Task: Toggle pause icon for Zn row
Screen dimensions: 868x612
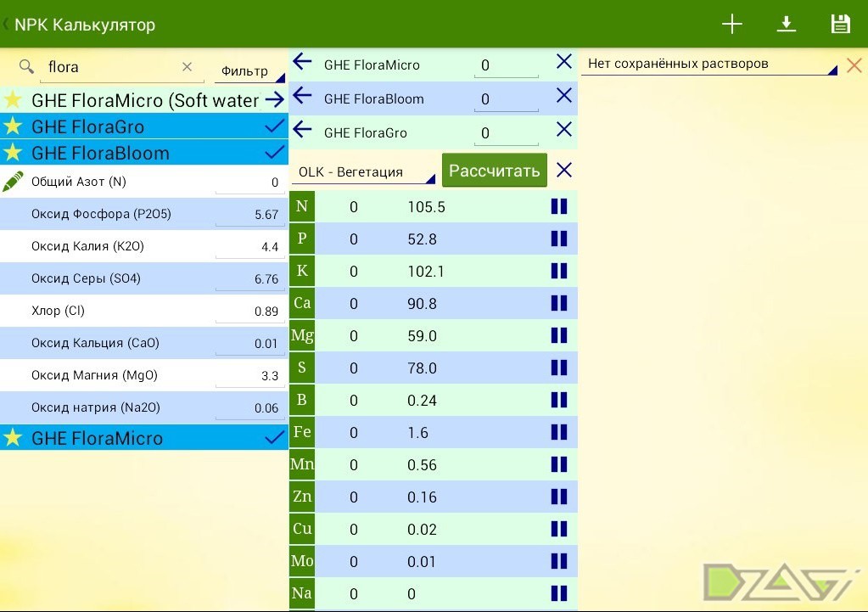Action: 559,497
